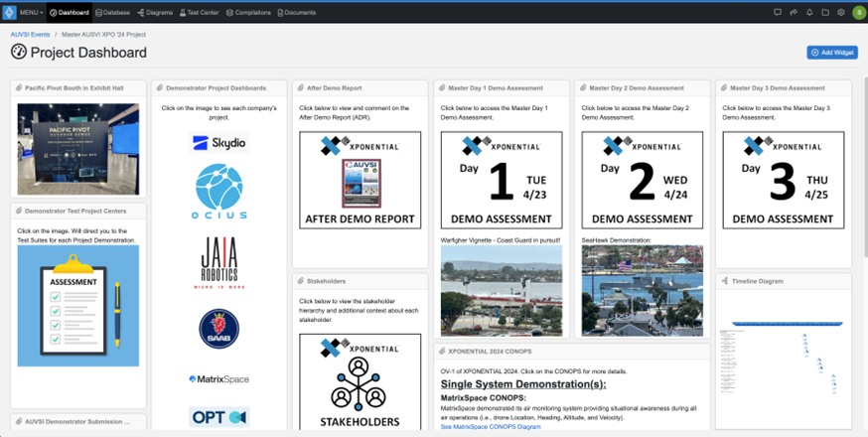Click the Master Day 3 Demo Assessment title

(778, 88)
